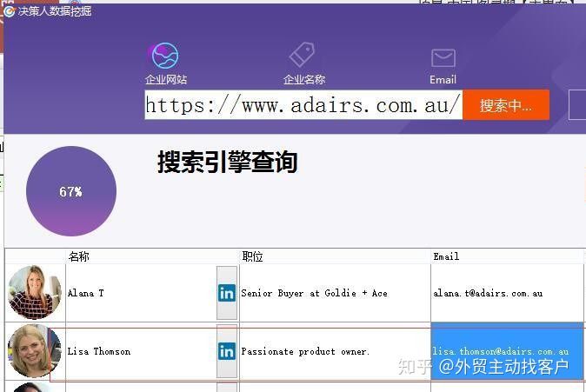The image size is (586, 392).
Task: Select the 企业名称 tag icon
Action: [302, 55]
